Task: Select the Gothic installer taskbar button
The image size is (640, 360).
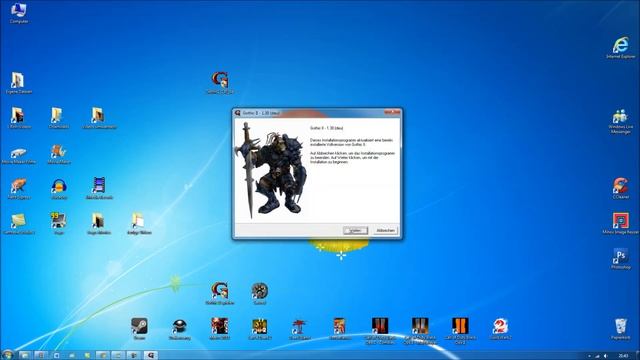Action: click(x=151, y=355)
